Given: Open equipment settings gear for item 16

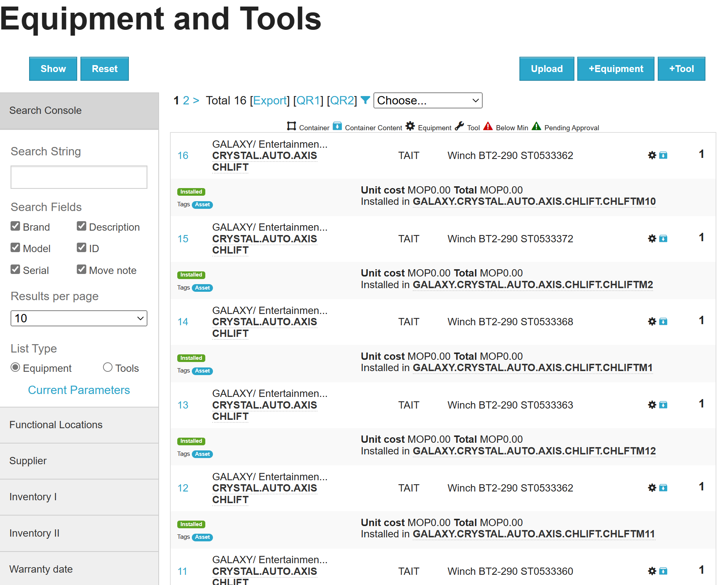Looking at the screenshot, I should [x=651, y=155].
